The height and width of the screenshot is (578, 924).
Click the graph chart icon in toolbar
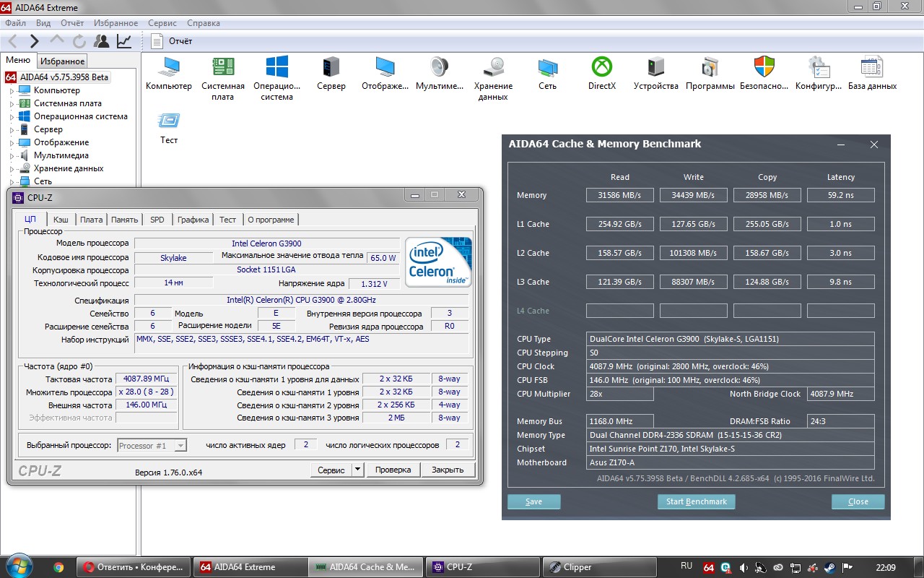point(124,41)
